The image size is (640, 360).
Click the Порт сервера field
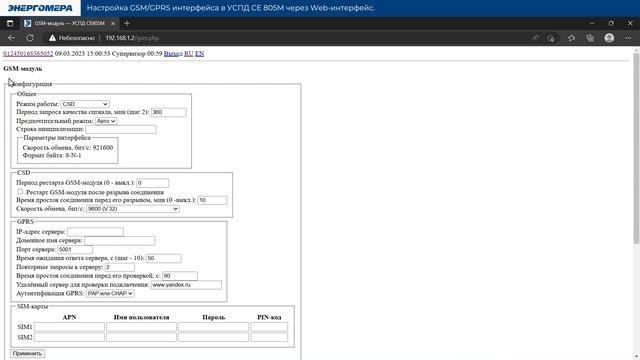coord(75,249)
